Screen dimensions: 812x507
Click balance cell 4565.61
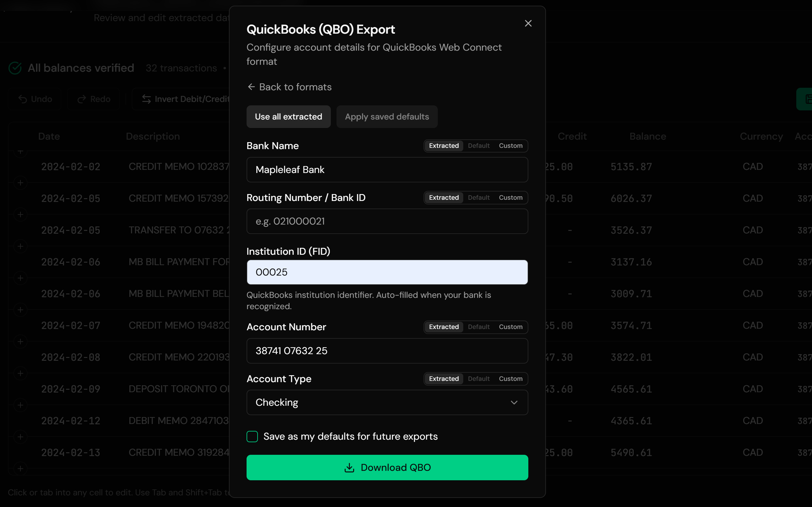(631, 389)
